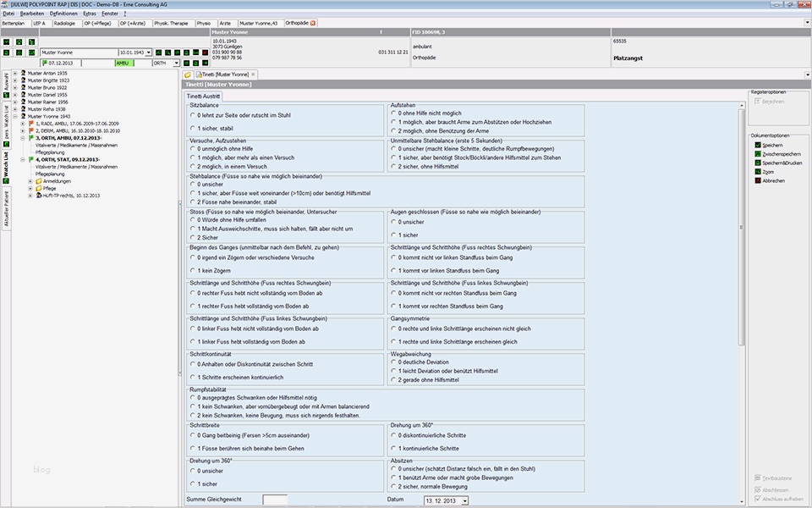Close the Orthopädie tab via red X
Screen dimensions: 812x508
[313, 23]
